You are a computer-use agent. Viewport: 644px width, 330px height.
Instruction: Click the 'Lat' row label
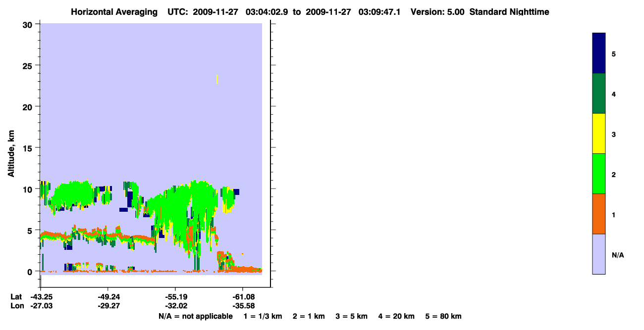(x=16, y=297)
